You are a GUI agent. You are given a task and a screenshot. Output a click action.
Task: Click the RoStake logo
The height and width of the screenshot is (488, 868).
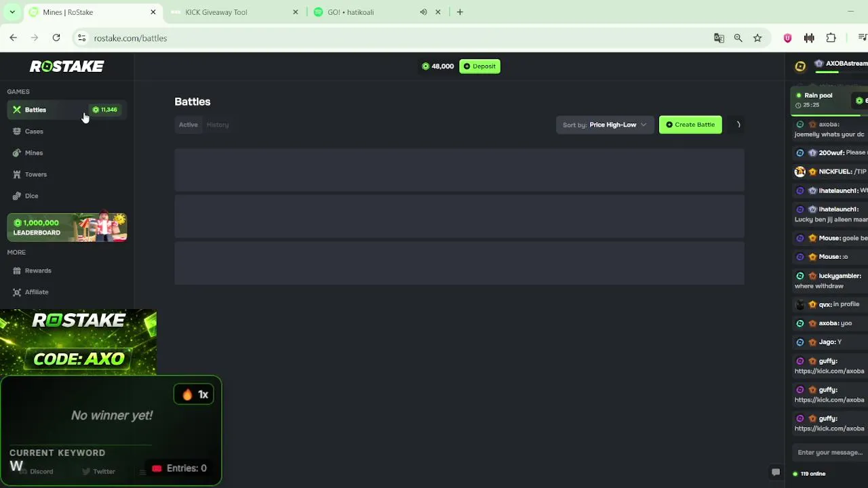[66, 66]
